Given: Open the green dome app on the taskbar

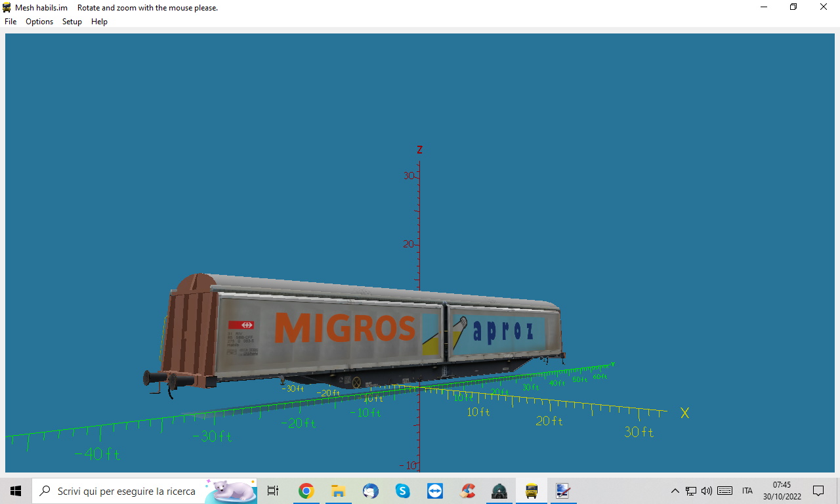Looking at the screenshot, I should pyautogui.click(x=499, y=491).
